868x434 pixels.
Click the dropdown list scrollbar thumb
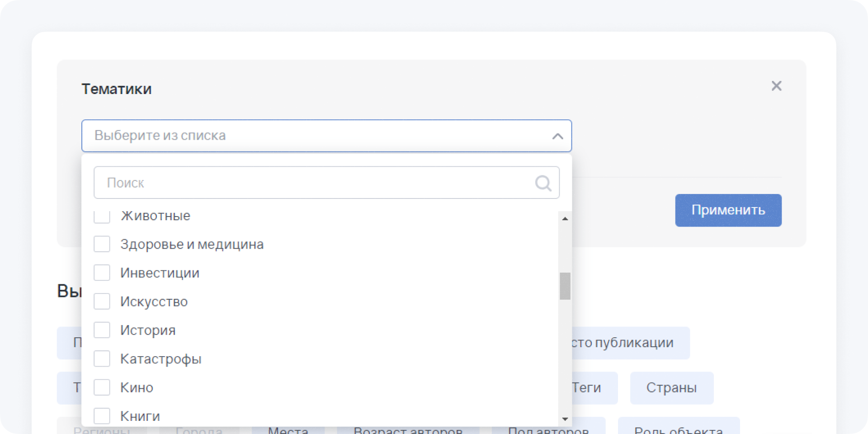[565, 286]
